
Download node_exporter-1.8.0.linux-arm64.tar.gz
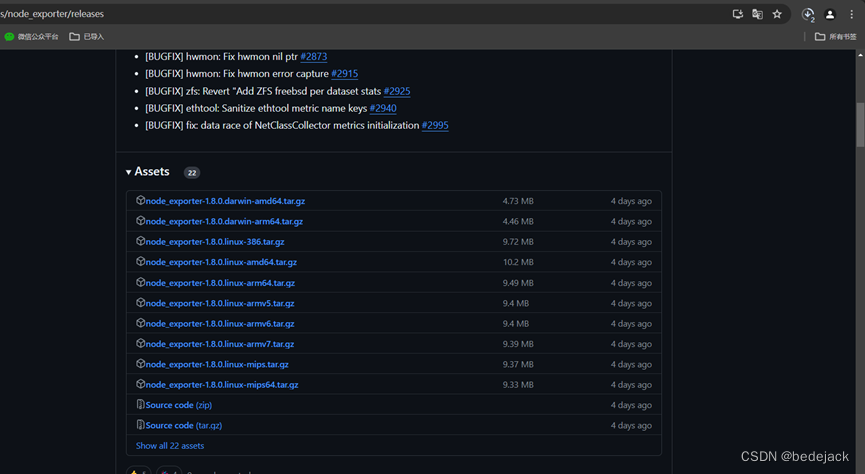pos(220,283)
